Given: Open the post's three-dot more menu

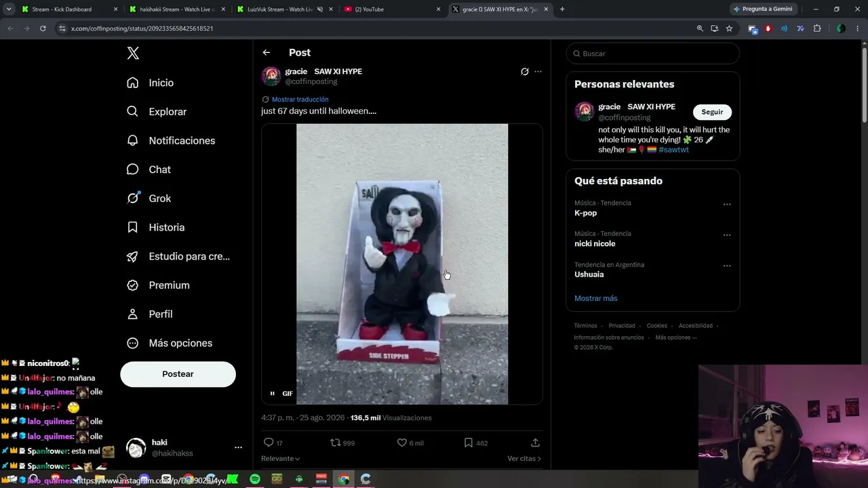Looking at the screenshot, I should 538,72.
